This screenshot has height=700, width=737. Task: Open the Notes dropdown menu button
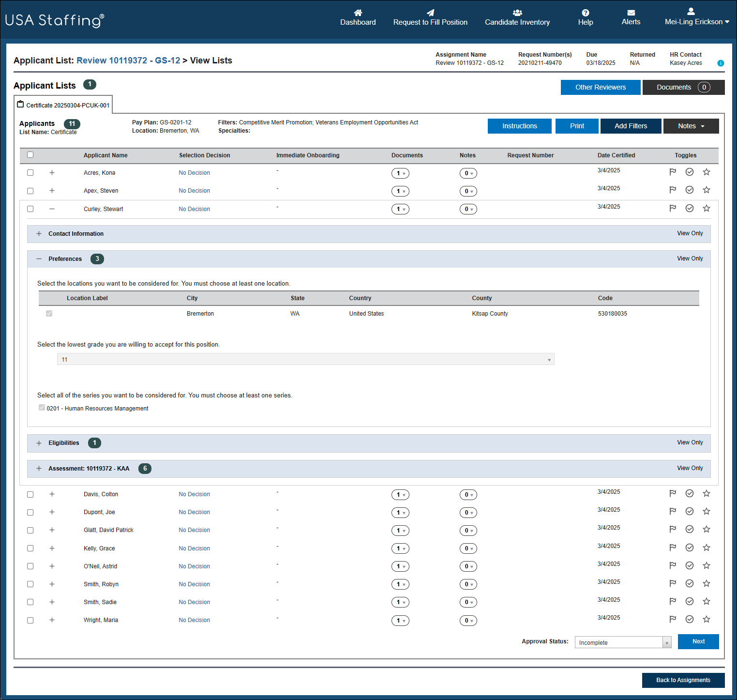[x=691, y=126]
